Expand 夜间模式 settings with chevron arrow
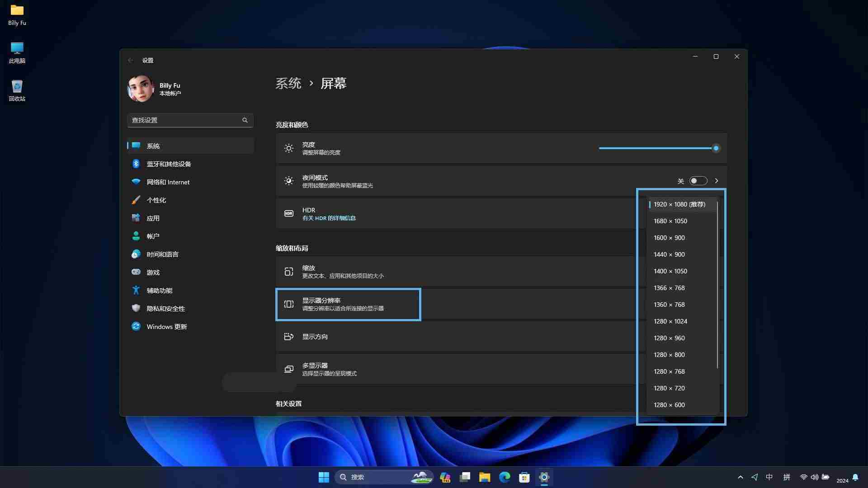Image resolution: width=868 pixels, height=488 pixels. point(717,181)
